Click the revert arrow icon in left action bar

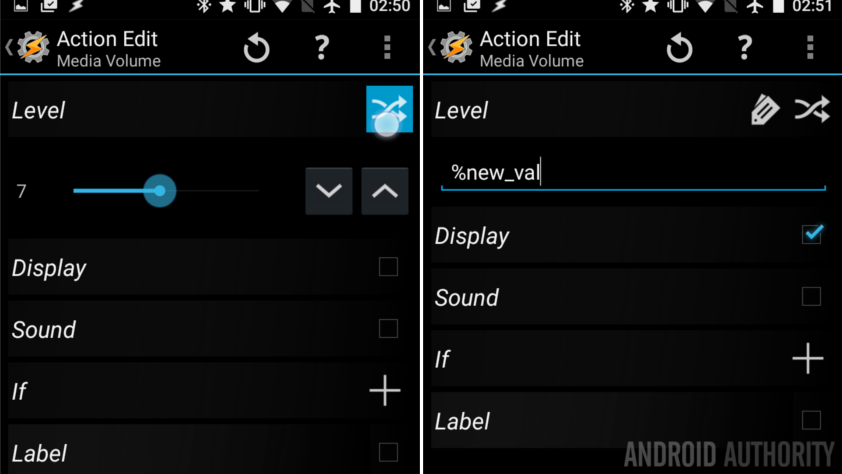tap(256, 48)
